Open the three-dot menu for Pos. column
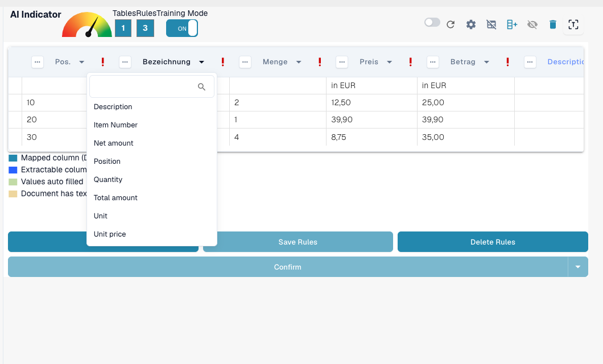 click(38, 62)
